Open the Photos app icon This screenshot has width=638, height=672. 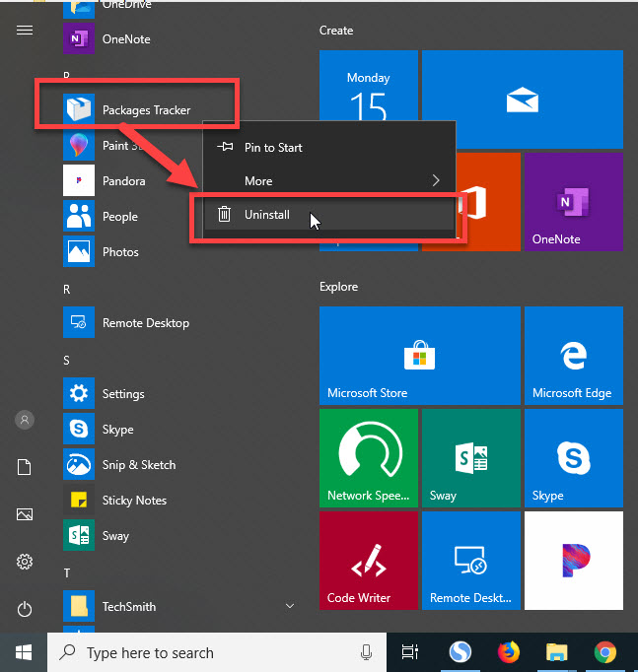pos(79,251)
